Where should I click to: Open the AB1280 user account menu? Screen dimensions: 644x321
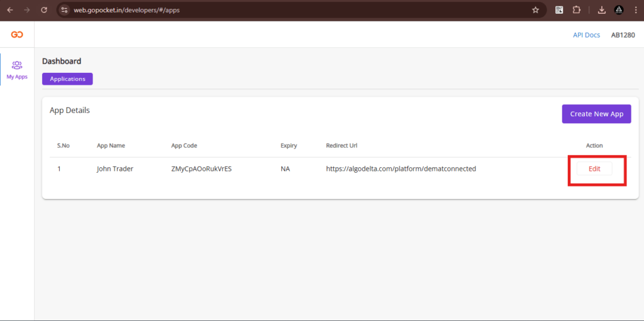tap(623, 35)
